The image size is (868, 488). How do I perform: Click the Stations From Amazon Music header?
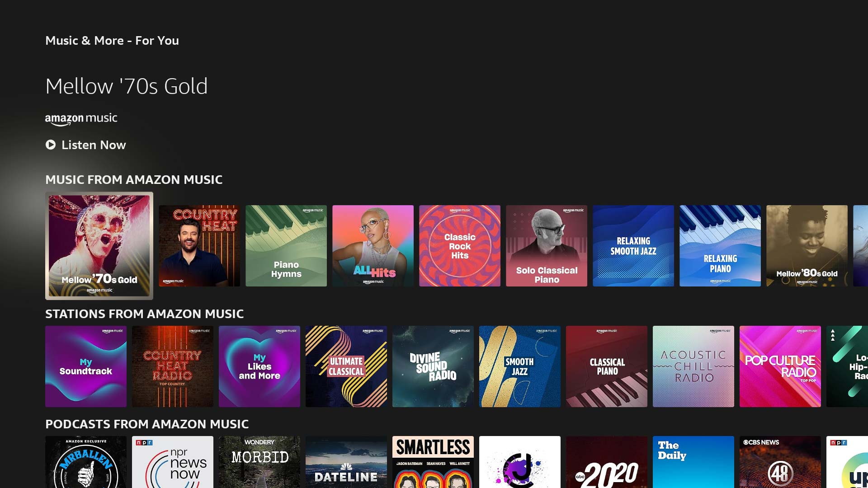point(145,314)
